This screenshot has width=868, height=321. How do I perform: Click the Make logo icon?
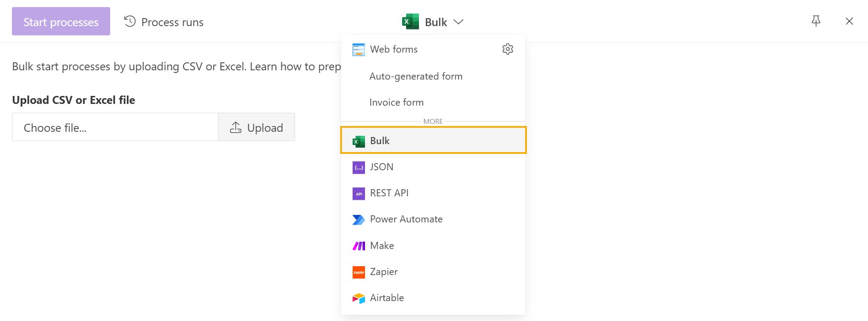[359, 246]
